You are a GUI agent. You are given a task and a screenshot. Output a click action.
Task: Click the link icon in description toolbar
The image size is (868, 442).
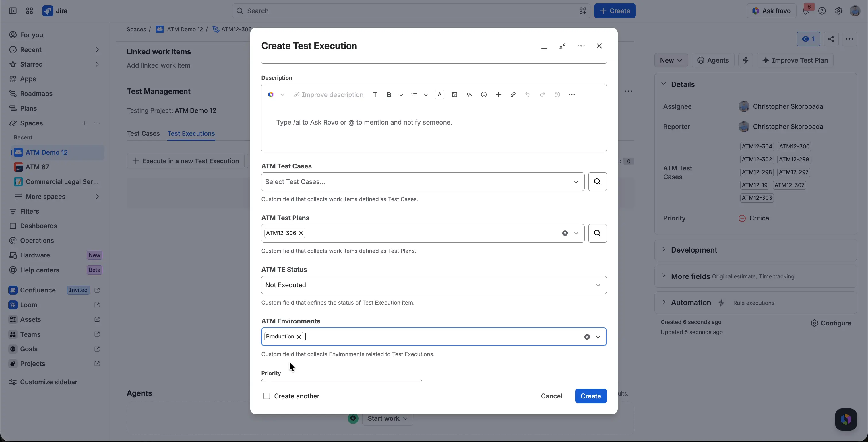tap(513, 95)
